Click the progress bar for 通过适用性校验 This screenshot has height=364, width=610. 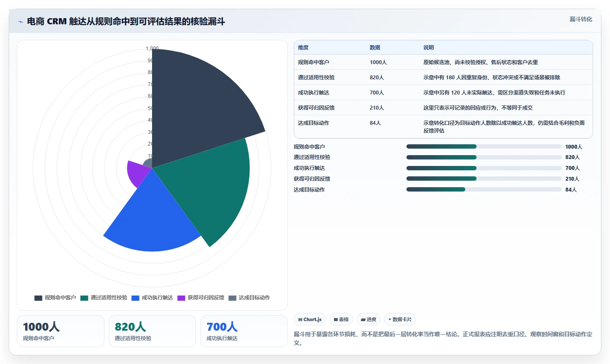click(484, 157)
